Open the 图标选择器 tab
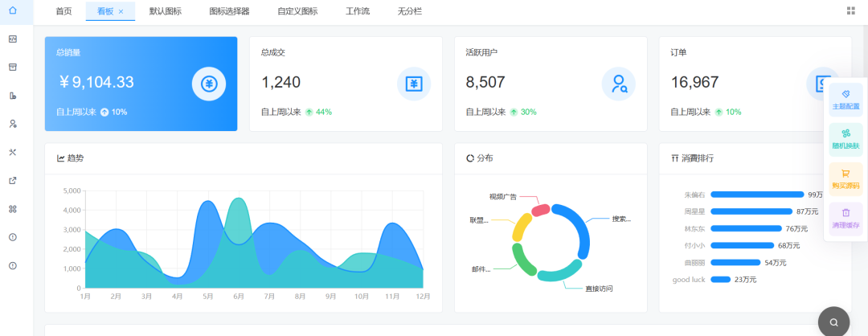The height and width of the screenshot is (336, 868). coord(229,11)
